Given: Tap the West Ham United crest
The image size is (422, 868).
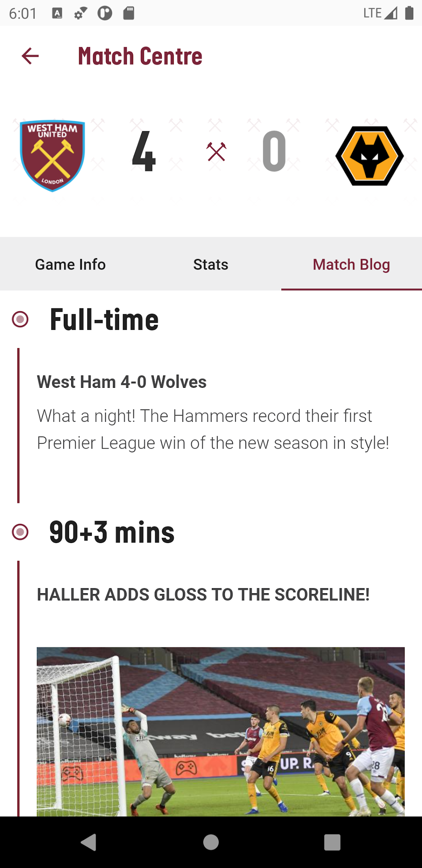Looking at the screenshot, I should point(53,156).
